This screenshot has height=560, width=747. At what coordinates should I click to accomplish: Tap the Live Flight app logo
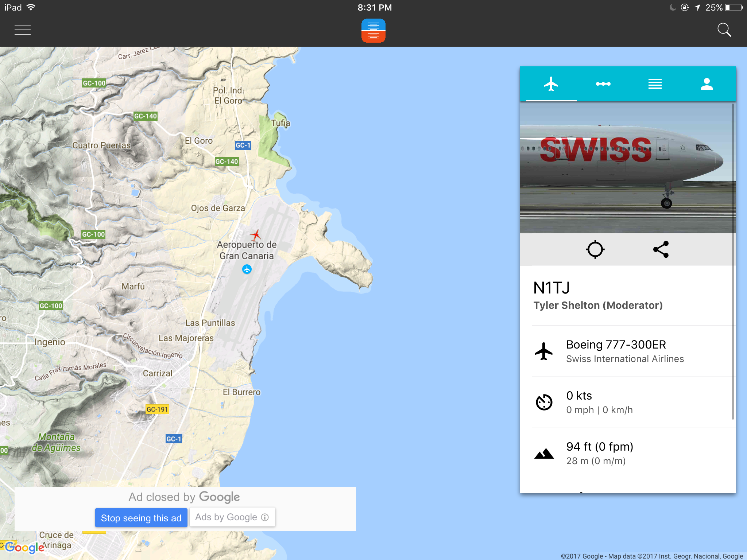pyautogui.click(x=373, y=31)
